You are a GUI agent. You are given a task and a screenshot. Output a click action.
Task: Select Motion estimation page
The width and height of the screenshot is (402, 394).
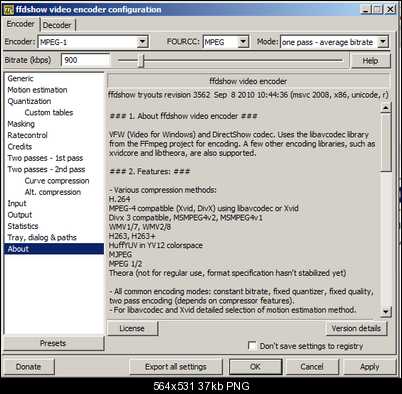37,90
